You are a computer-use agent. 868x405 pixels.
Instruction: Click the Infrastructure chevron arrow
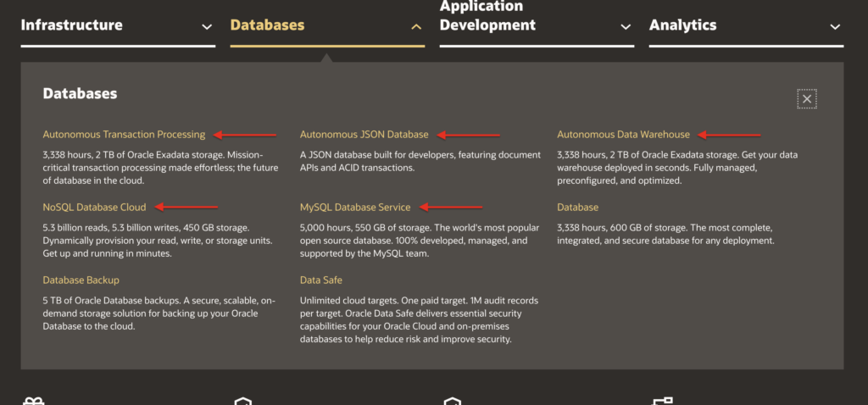[207, 26]
